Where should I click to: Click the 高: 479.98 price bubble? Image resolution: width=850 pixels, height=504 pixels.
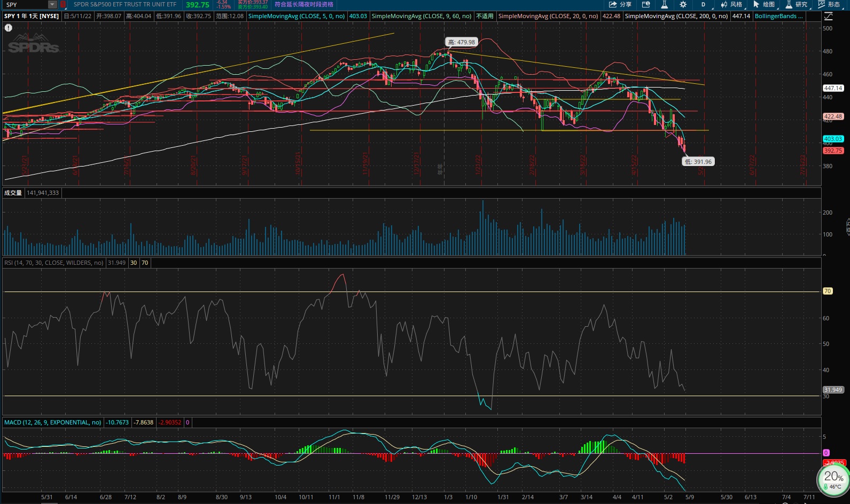click(462, 42)
